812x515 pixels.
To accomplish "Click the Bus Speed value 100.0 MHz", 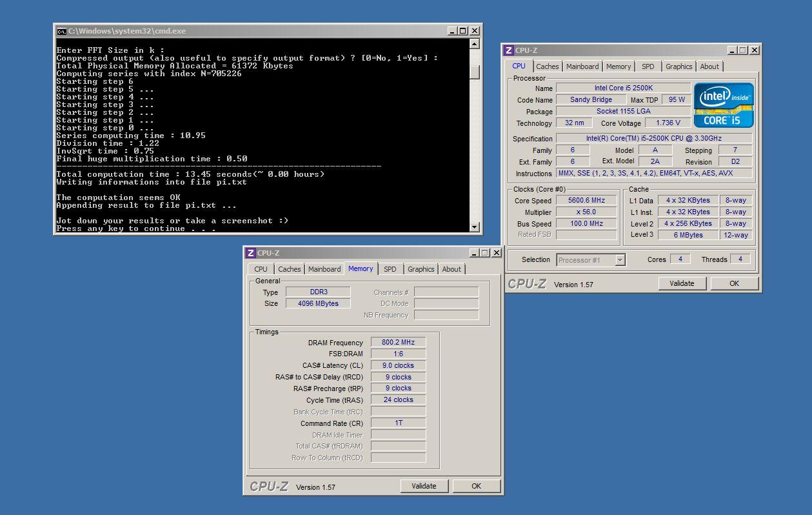I will pos(586,224).
